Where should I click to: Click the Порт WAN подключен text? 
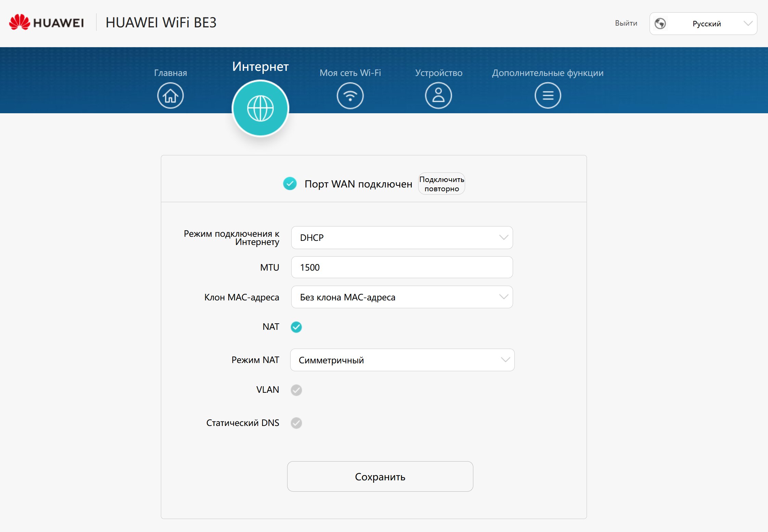tap(358, 184)
